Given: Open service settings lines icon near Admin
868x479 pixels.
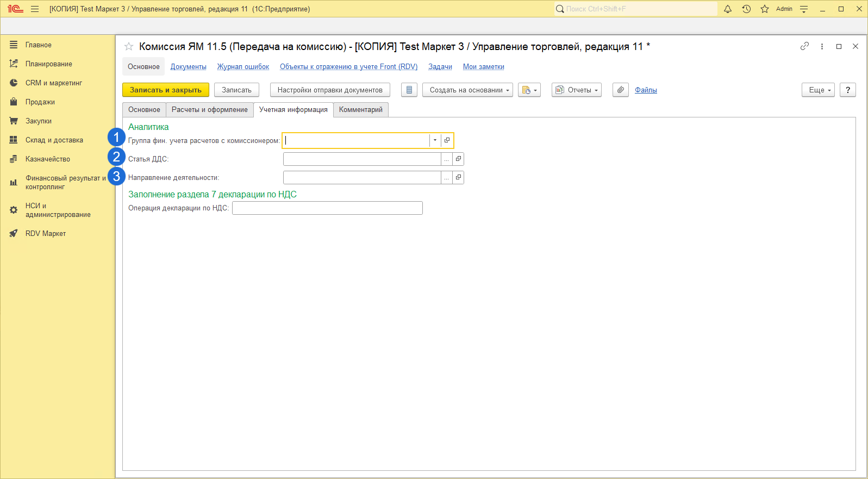Looking at the screenshot, I should 804,9.
